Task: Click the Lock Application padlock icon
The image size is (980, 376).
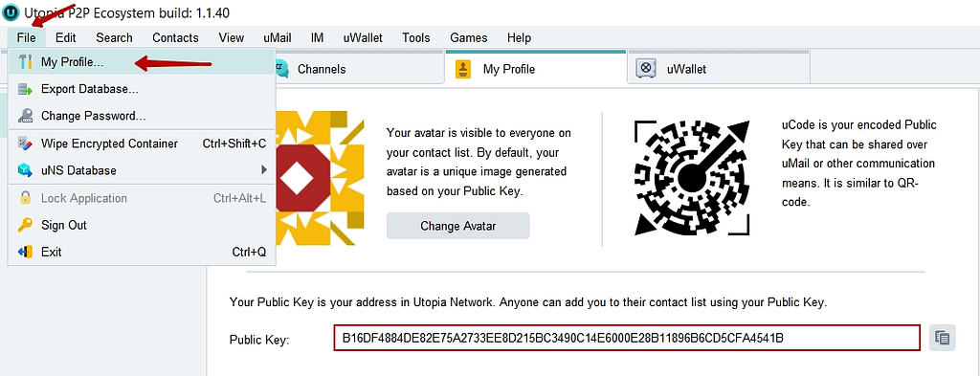Action: pyautogui.click(x=26, y=198)
